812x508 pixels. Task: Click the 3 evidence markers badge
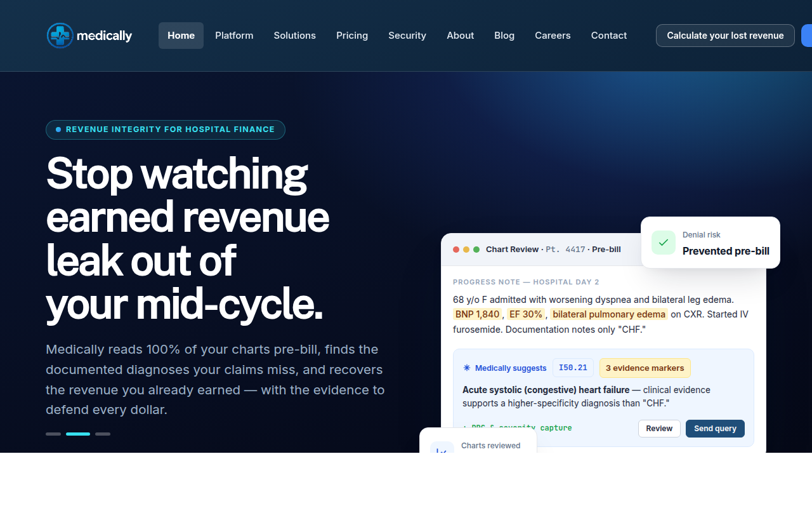(645, 368)
